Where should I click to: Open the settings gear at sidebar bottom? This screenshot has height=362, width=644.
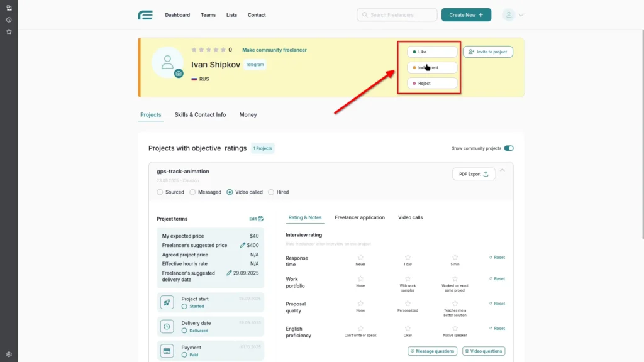(8, 354)
